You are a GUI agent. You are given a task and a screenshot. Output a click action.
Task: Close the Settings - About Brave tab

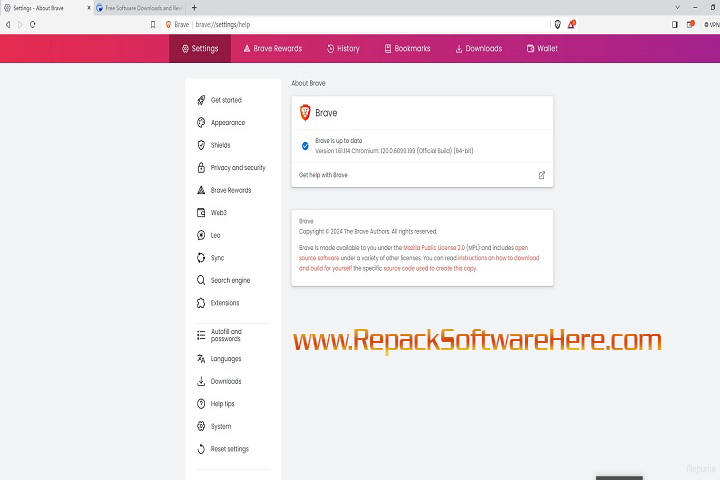coord(89,8)
